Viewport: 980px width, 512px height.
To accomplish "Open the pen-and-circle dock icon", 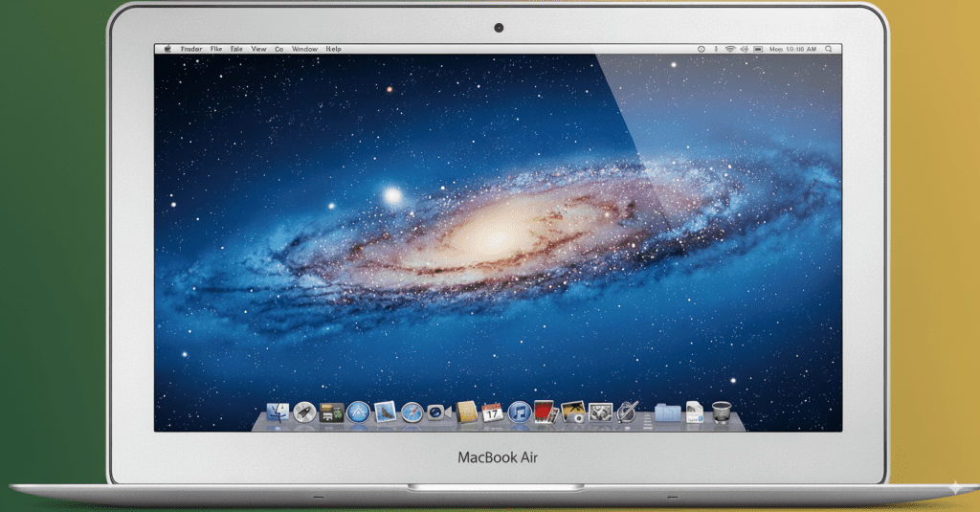I will tap(627, 412).
